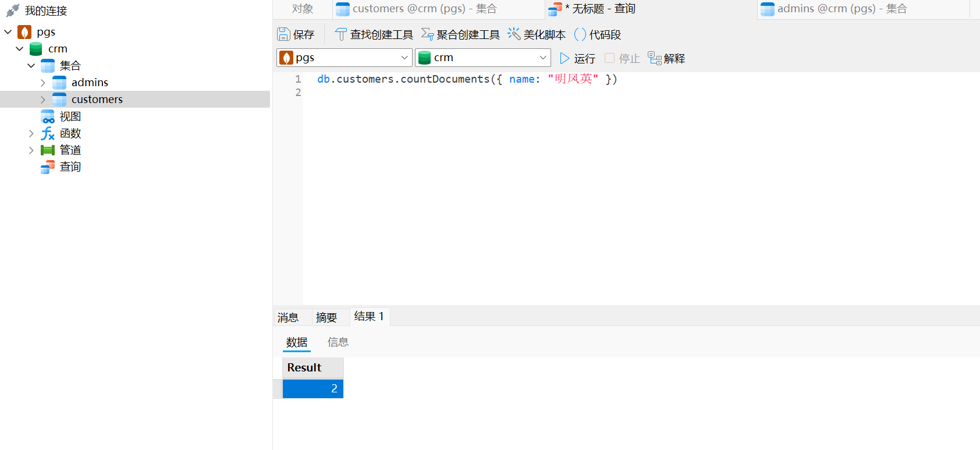Image resolution: width=980 pixels, height=450 pixels.
Task: Select the admins tree row label
Action: pos(90,83)
